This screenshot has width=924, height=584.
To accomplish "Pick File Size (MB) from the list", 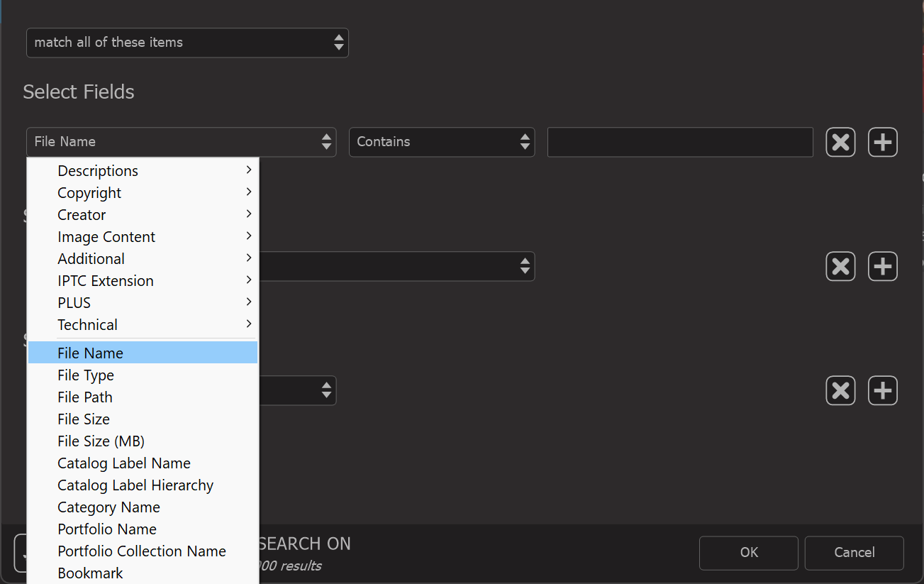I will [143, 441].
